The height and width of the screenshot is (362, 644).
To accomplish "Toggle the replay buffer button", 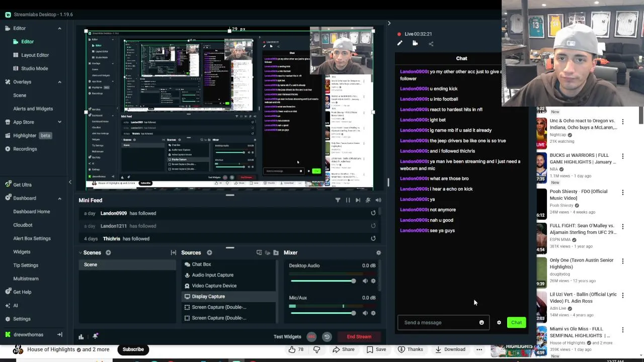I will (x=327, y=337).
